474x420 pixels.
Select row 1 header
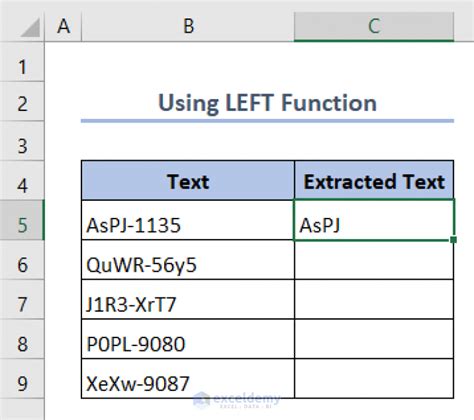[x=22, y=62]
